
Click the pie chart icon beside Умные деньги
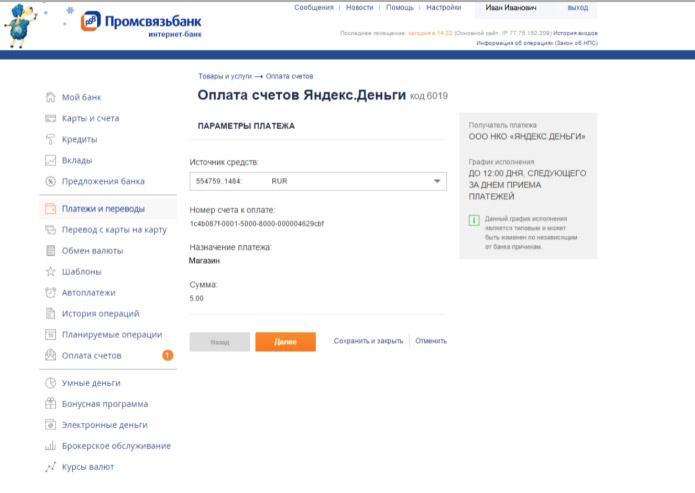tap(51, 383)
